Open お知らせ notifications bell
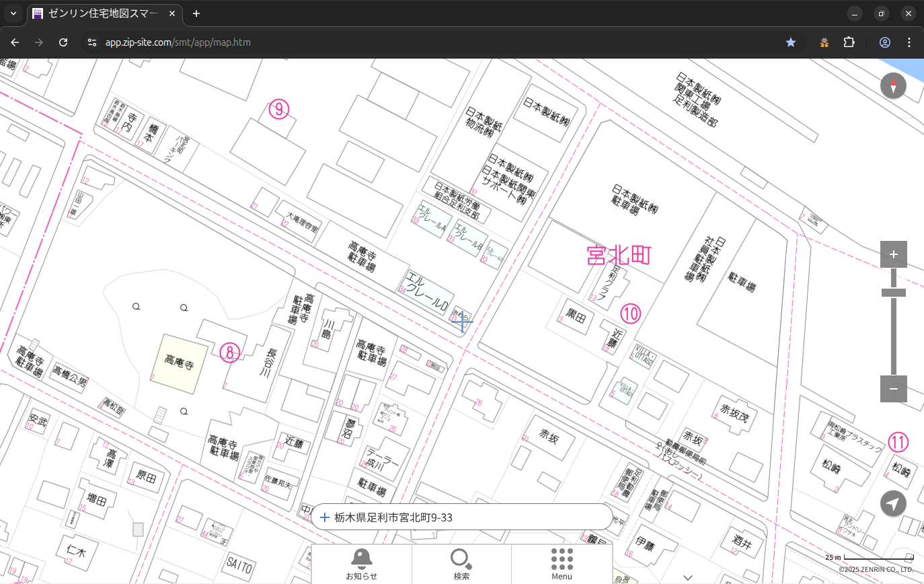924x584 pixels. point(361,564)
